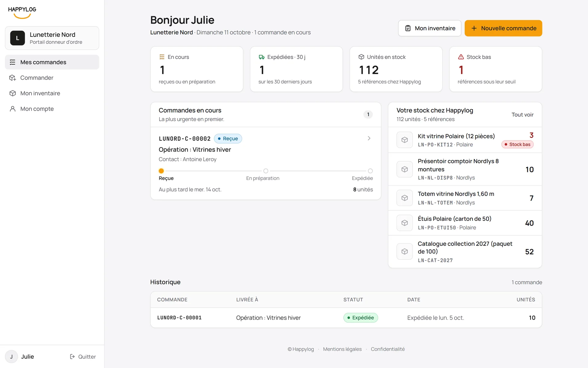Open the Commander menu item
Screen dimensions: 588x368
(52, 78)
